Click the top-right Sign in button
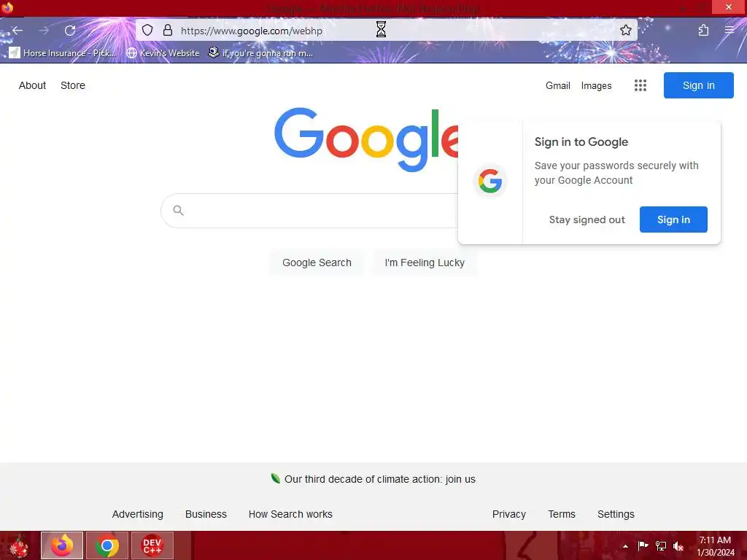 click(x=698, y=85)
